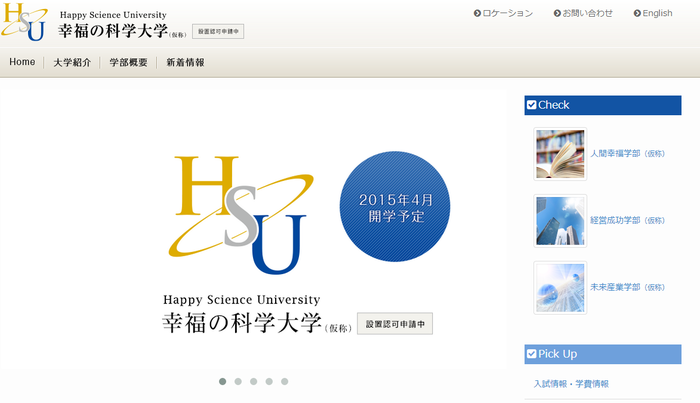This screenshot has height=403, width=700.
Task: Open the ロケーション link
Action: [508, 13]
